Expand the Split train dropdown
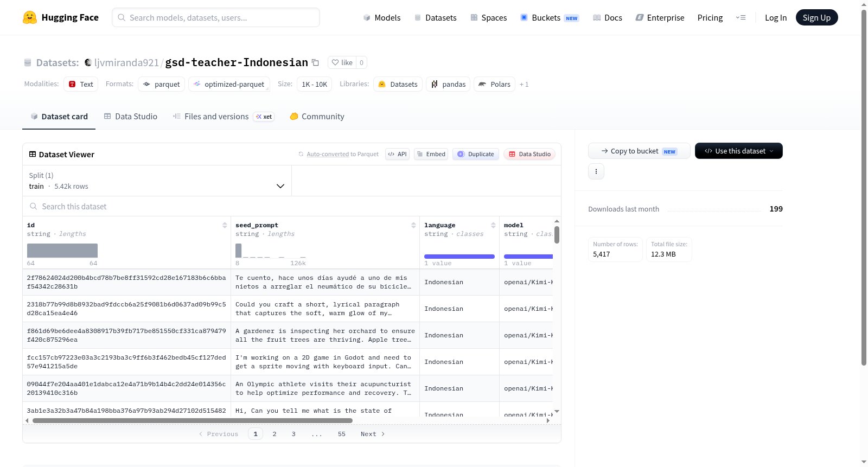The width and height of the screenshot is (868, 467). (157, 181)
